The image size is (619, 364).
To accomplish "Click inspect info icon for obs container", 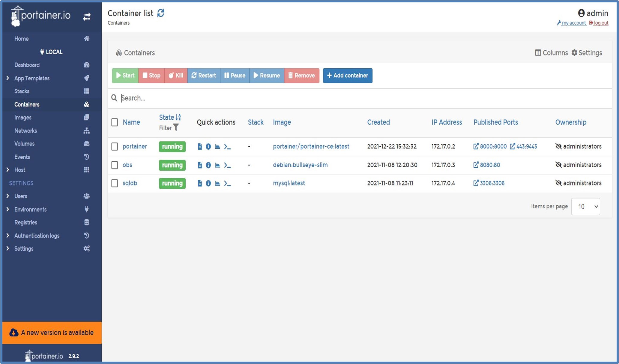I will [x=208, y=165].
